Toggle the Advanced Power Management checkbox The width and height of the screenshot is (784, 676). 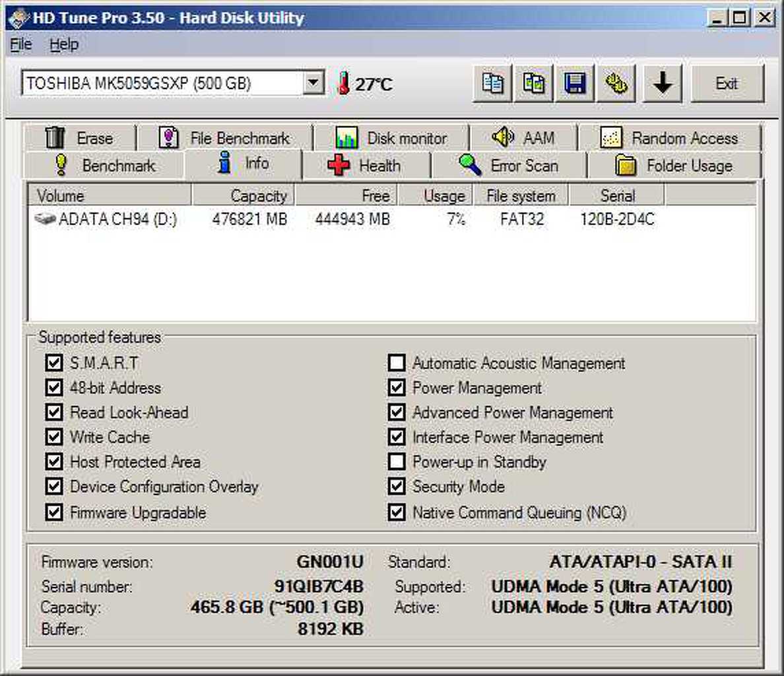397,413
